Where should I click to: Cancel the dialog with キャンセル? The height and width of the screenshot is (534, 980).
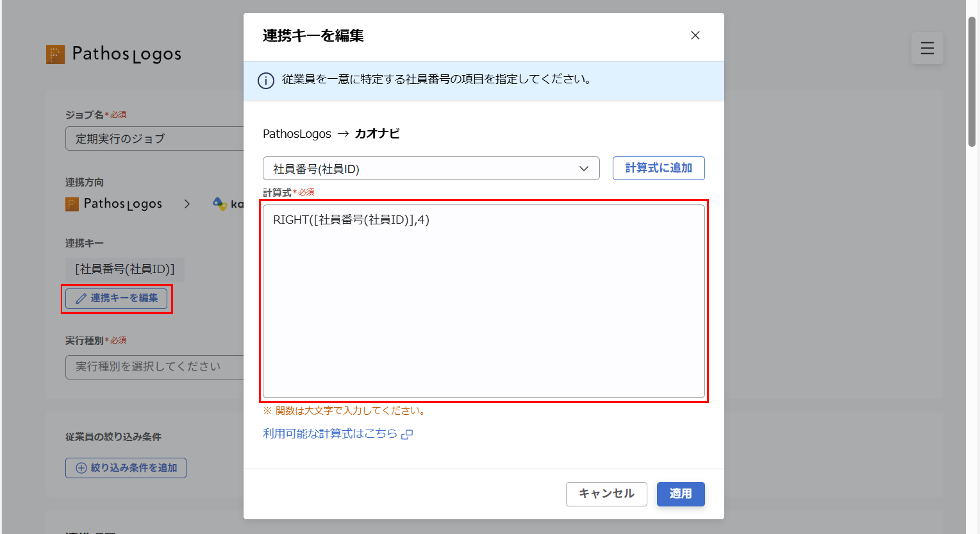[x=606, y=494]
